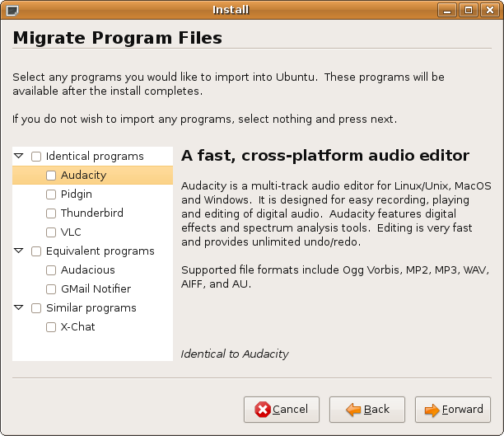
Task: Select the Audacious row label
Action: (87, 270)
